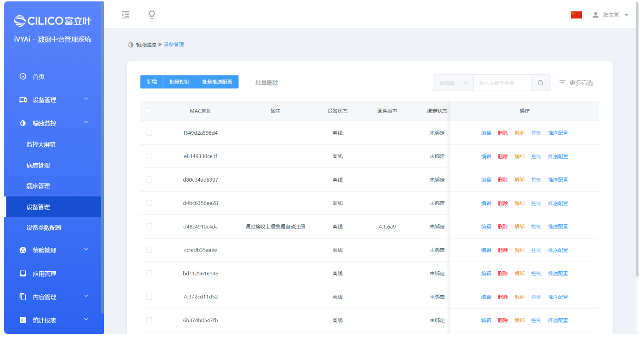Click the 输液监控 breadcrumb icon

click(x=131, y=45)
